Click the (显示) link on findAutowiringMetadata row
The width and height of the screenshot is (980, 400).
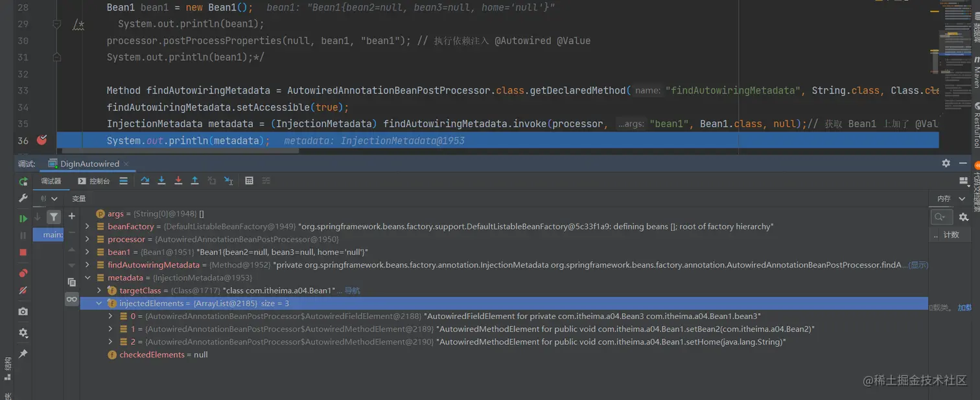coord(917,265)
